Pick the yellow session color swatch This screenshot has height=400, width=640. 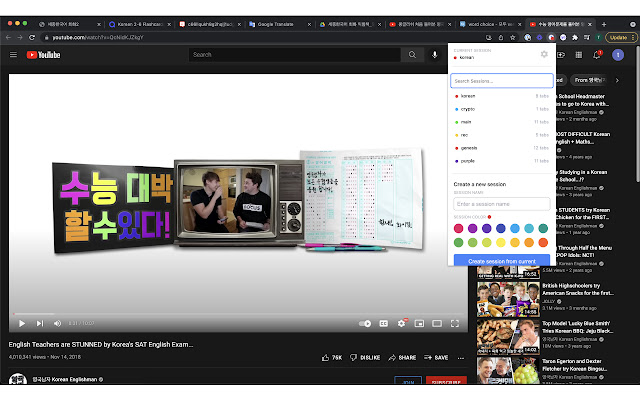(500, 242)
